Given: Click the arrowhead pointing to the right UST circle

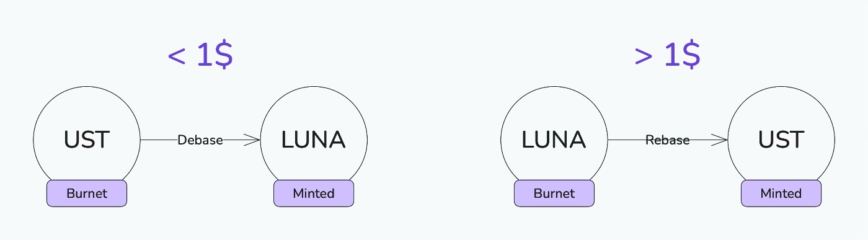Looking at the screenshot, I should pos(719,140).
